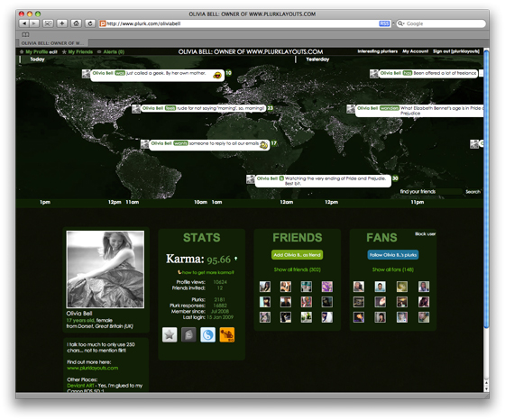Screen dimensions: 505x420
Task: Click the scissors web clip toolbar icon
Action: coord(48,23)
